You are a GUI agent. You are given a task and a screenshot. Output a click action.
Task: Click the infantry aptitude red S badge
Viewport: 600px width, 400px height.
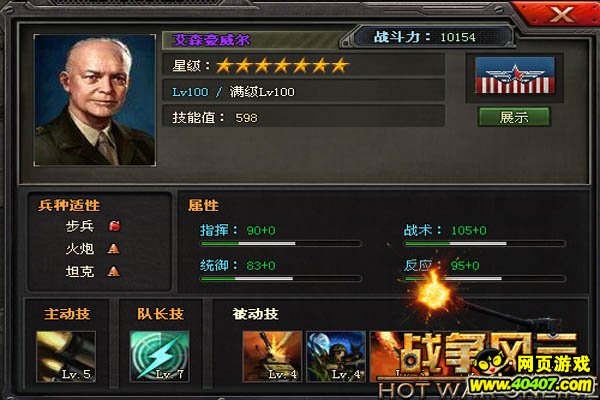pos(114,226)
